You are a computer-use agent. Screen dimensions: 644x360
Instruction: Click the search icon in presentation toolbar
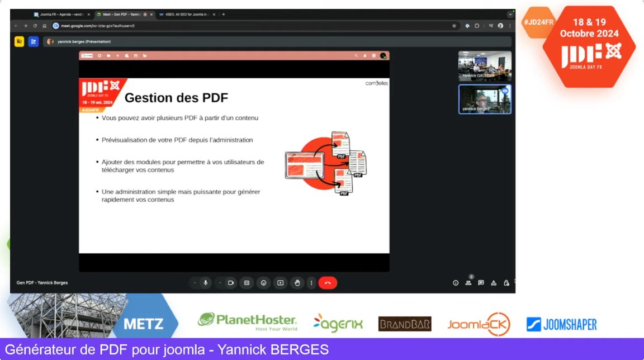356,55
